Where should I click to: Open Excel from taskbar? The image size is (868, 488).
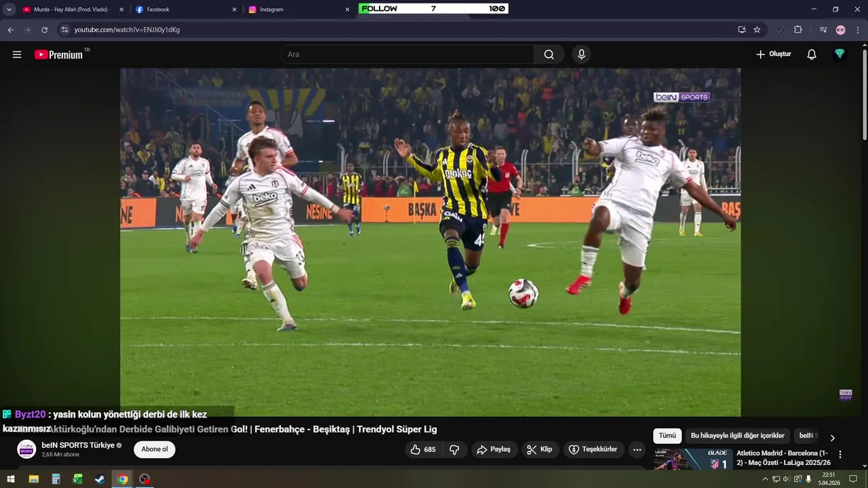pos(78,479)
